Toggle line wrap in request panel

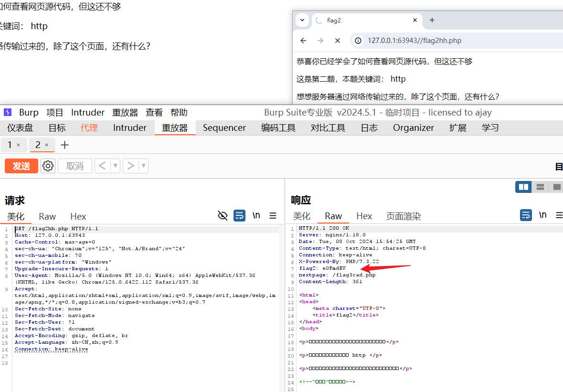coord(239,216)
